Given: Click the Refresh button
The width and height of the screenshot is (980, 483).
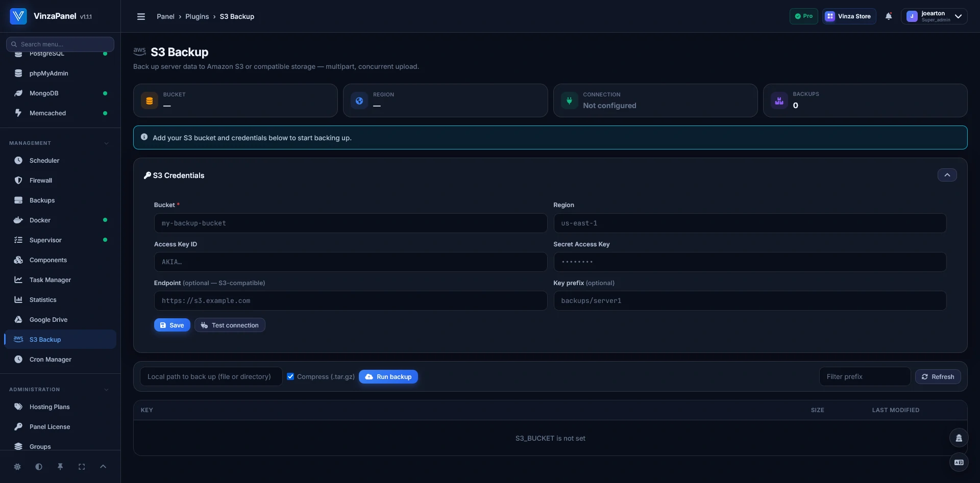Looking at the screenshot, I should 938,376.
